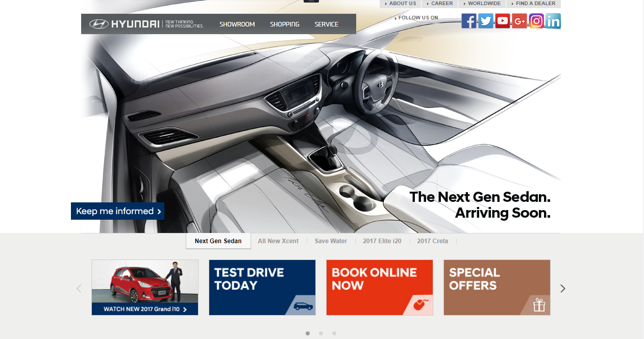Visit Hyundai's Instagram icon
The image size is (644, 339).
[x=536, y=21]
